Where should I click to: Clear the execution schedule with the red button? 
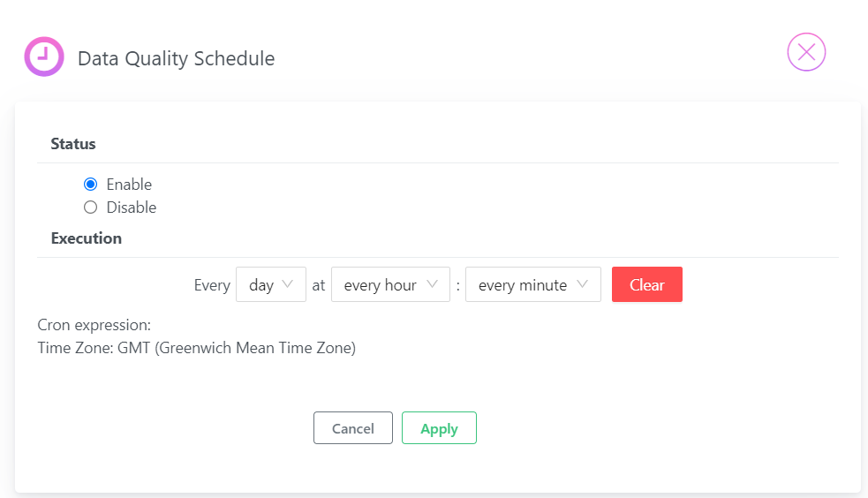[647, 284]
